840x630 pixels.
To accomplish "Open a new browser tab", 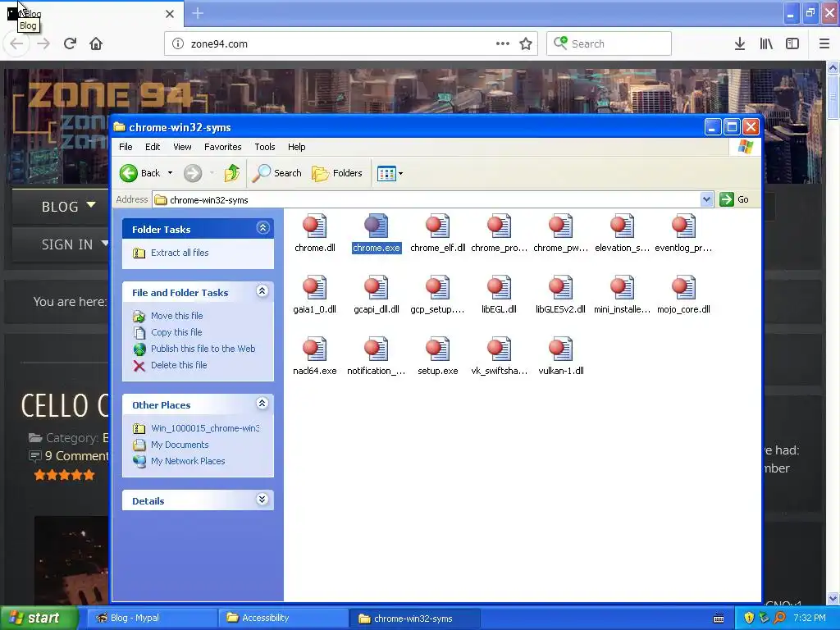I will coord(198,13).
